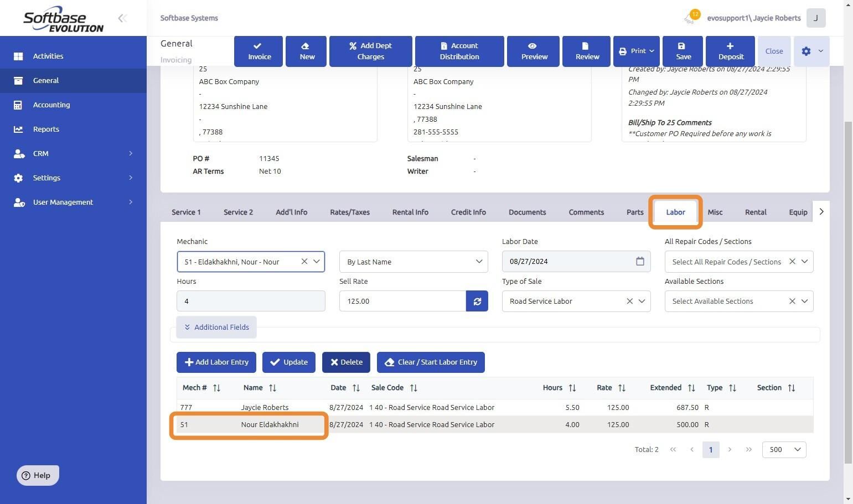This screenshot has height=504, width=853.
Task: Sort the table by Type column
Action: click(x=732, y=388)
